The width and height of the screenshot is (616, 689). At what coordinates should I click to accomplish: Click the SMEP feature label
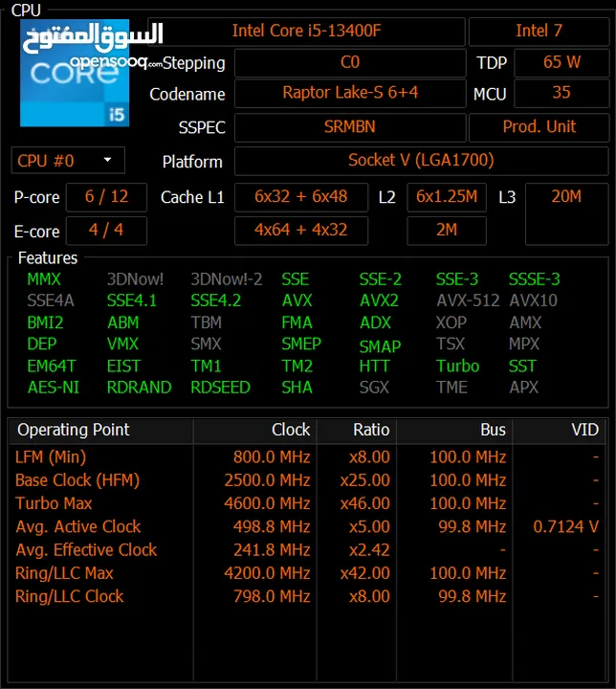tap(301, 344)
